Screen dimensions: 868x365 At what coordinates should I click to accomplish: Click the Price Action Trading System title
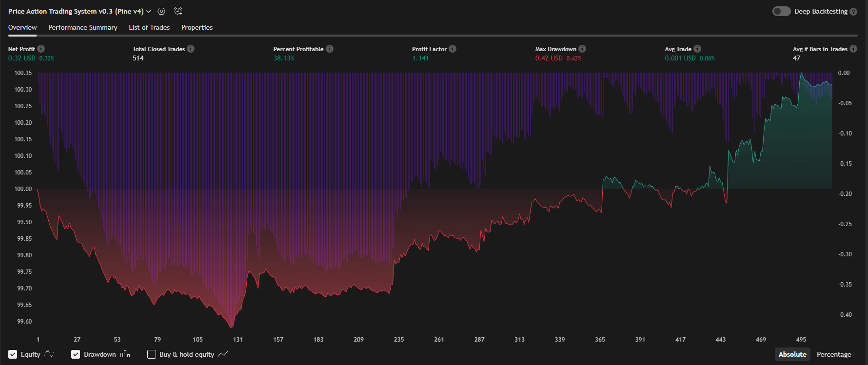[76, 11]
